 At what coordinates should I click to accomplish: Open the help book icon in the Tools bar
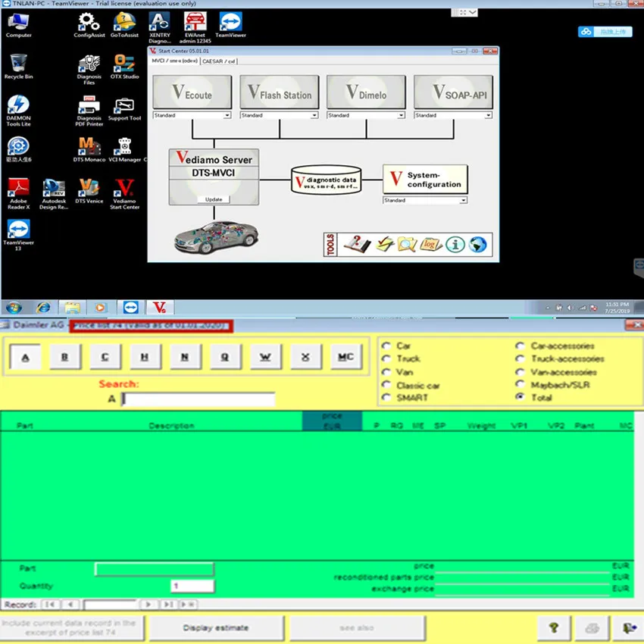357,245
